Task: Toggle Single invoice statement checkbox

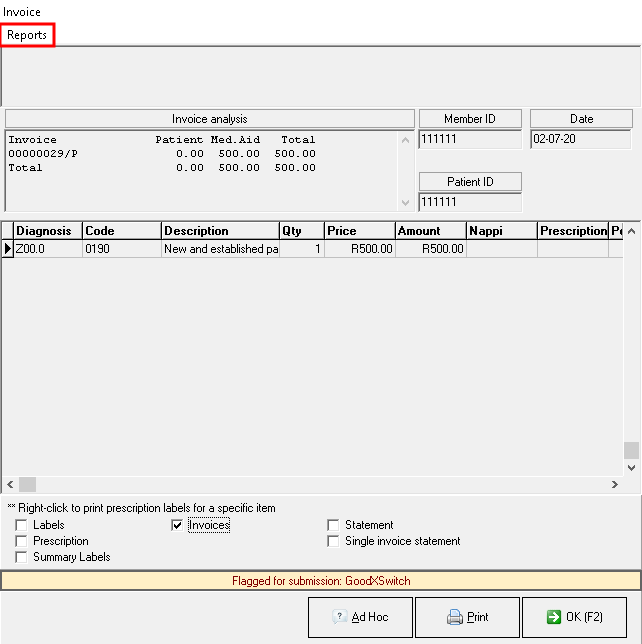Action: click(334, 541)
